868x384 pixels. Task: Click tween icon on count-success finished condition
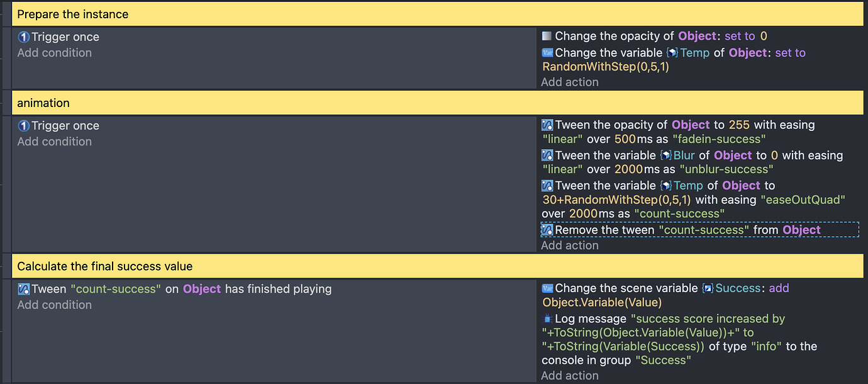click(24, 289)
